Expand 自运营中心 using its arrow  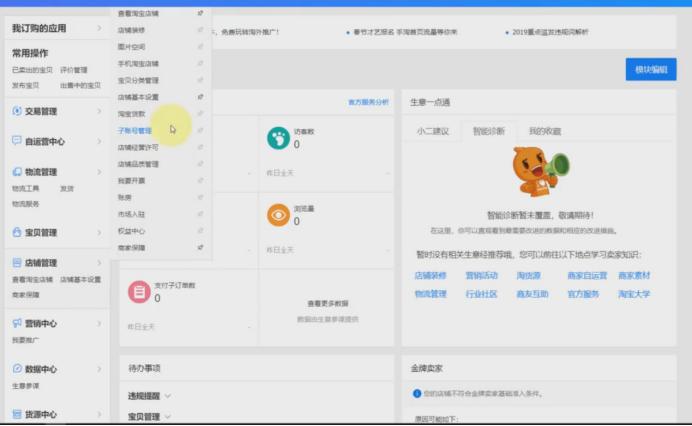[x=99, y=141]
